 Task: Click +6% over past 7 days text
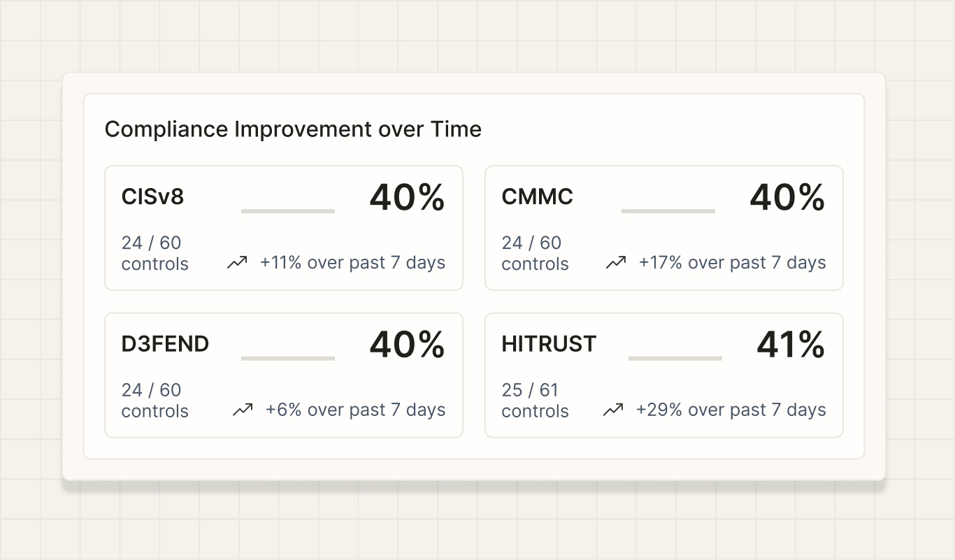355,410
